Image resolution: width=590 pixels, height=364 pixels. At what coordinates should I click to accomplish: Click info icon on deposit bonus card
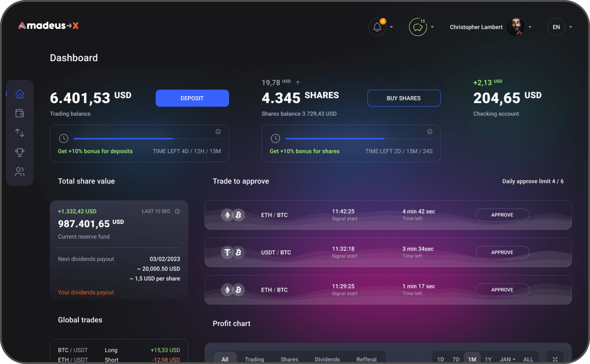click(218, 132)
